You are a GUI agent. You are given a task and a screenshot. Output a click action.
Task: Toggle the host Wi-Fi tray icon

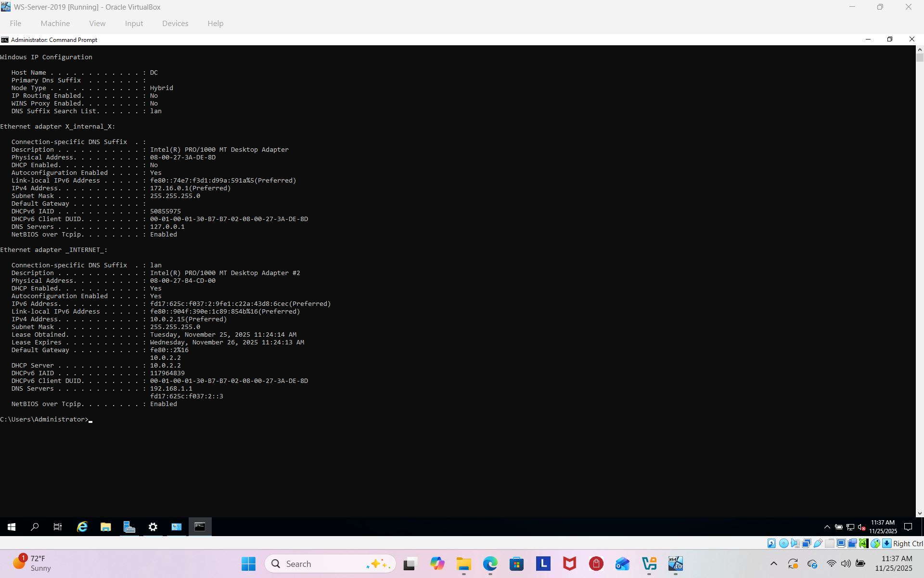coord(831,564)
